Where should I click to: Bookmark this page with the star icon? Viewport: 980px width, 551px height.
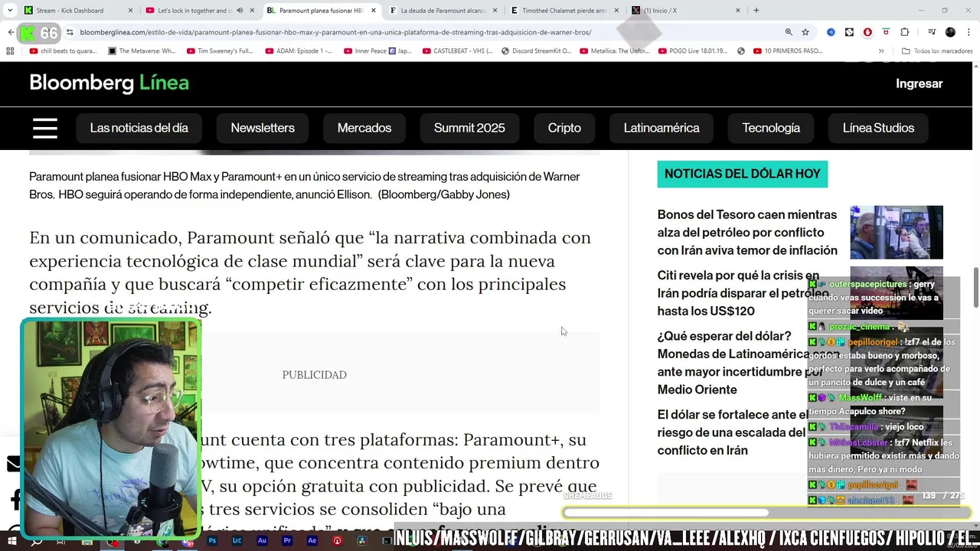(805, 32)
